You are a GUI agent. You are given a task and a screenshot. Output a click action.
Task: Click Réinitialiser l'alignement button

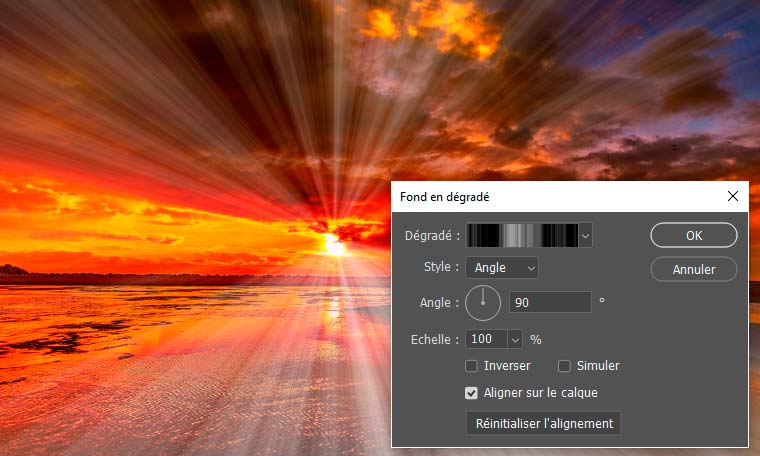pyautogui.click(x=543, y=423)
